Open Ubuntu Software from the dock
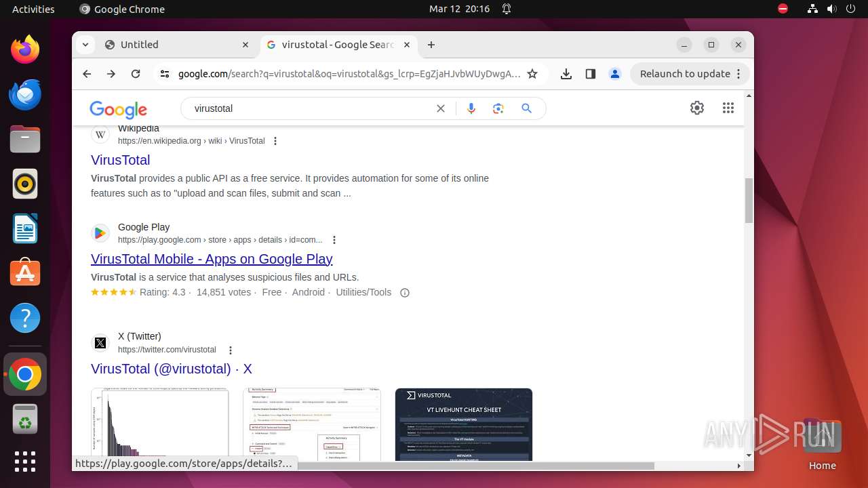Screen dimensions: 868x488 tap(25, 273)
